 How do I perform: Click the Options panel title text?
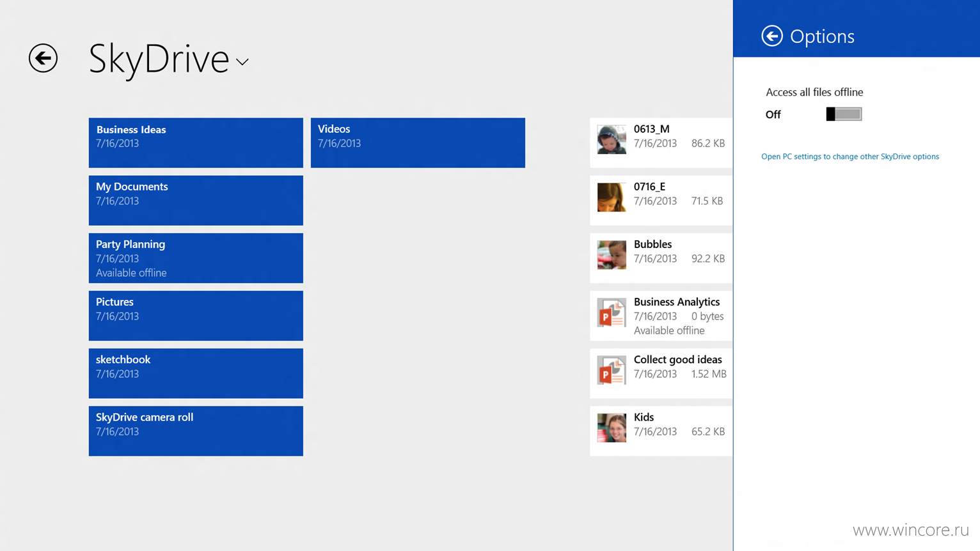822,36
